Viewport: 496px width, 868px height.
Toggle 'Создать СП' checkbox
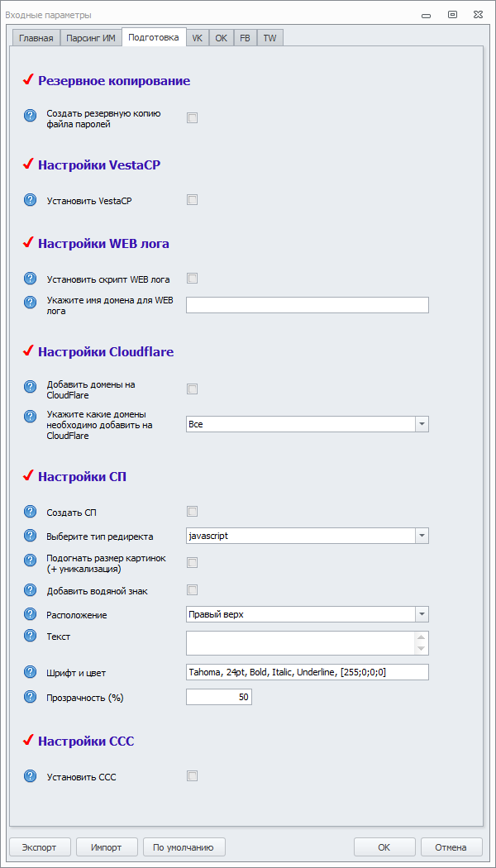pyautogui.click(x=192, y=512)
